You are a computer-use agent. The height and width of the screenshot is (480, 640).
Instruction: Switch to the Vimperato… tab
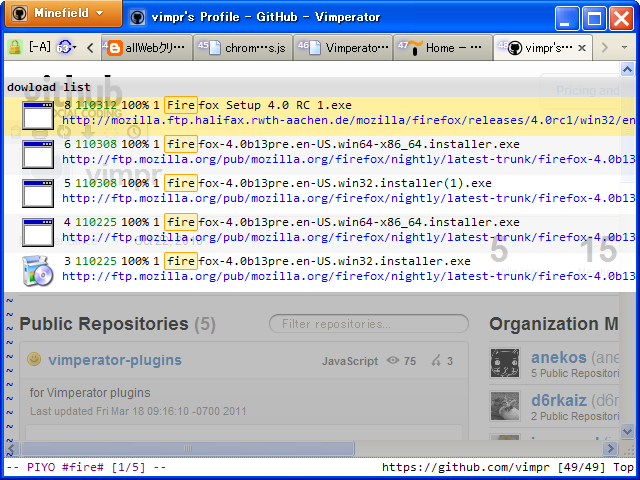pyautogui.click(x=343, y=48)
